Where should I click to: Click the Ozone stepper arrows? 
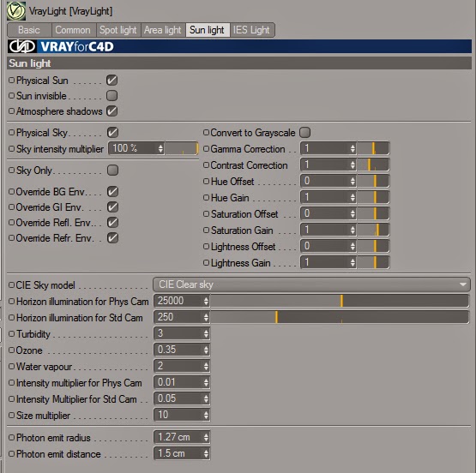tap(206, 350)
